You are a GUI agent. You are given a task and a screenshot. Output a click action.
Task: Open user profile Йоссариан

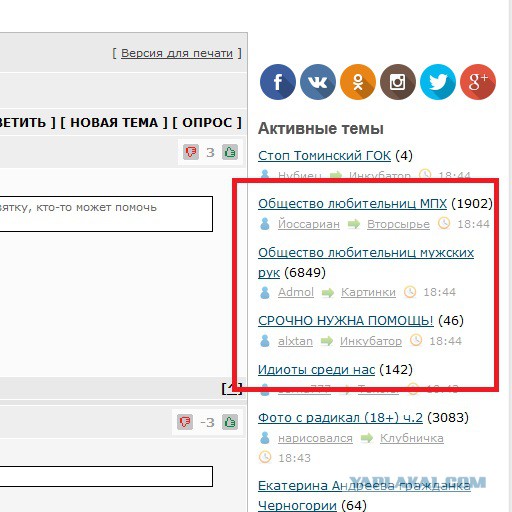(309, 224)
